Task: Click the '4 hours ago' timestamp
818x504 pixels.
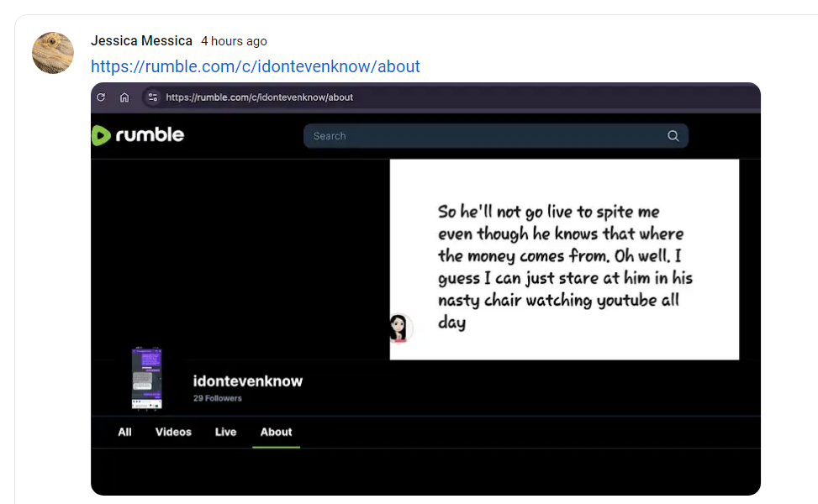Action: (x=235, y=41)
